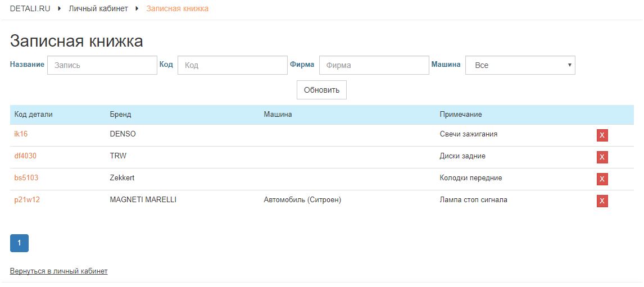644x287 pixels.
Task: Click Вернуться в личный кабинет link
Action: coord(58,271)
